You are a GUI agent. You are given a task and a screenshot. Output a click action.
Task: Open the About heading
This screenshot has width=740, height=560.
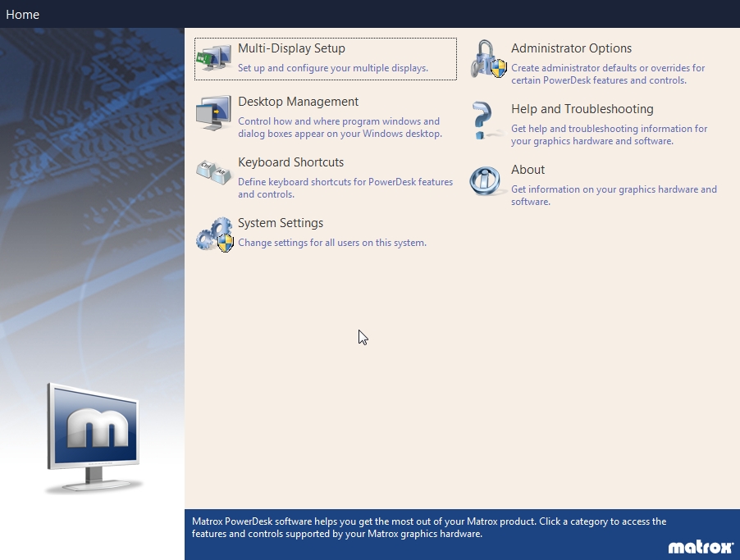pyautogui.click(x=528, y=170)
